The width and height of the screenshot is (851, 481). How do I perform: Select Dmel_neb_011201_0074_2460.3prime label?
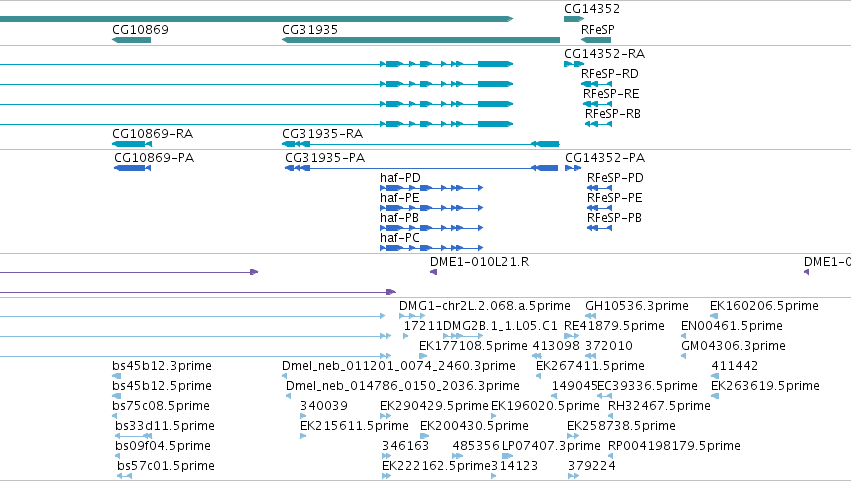[x=399, y=366]
